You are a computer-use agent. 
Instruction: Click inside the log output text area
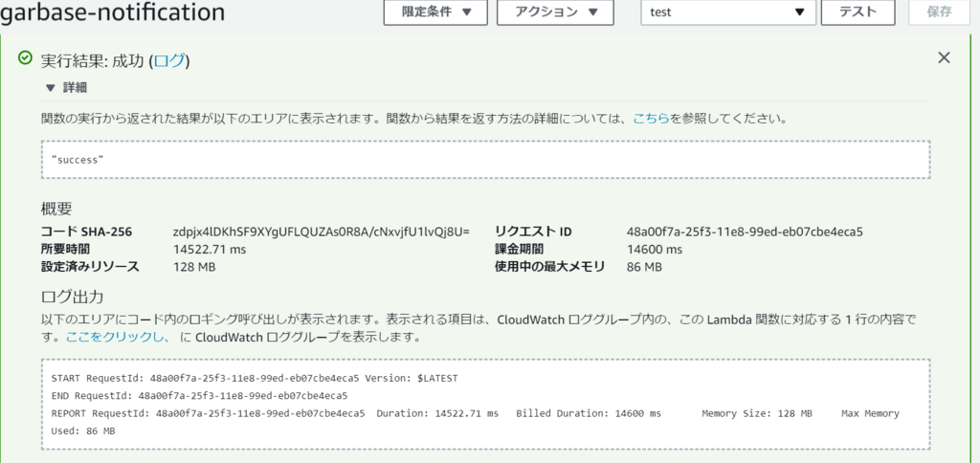click(x=485, y=404)
